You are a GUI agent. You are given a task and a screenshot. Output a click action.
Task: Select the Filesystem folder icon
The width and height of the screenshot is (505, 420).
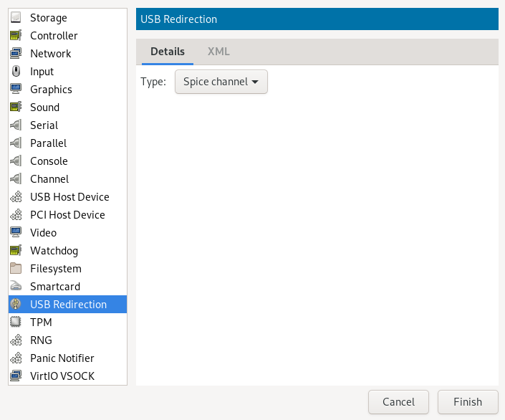click(16, 269)
